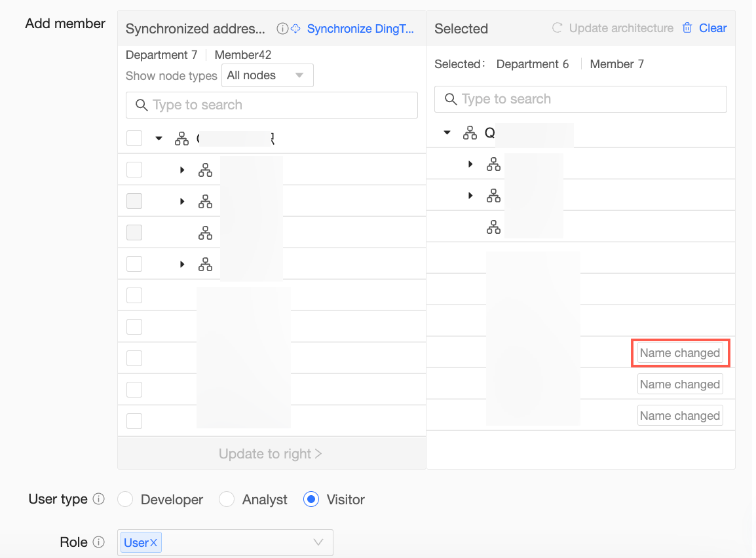Collapse the root node in Selected panel

point(447,133)
